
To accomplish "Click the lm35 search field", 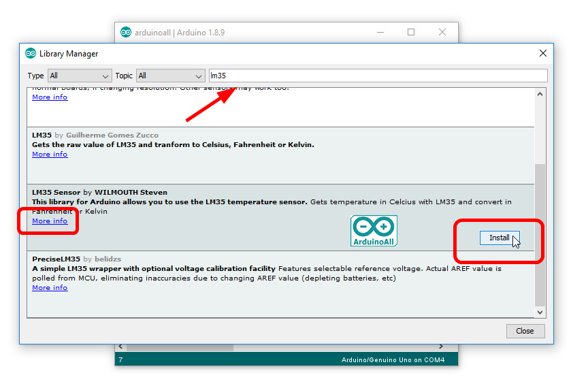I will coord(378,76).
